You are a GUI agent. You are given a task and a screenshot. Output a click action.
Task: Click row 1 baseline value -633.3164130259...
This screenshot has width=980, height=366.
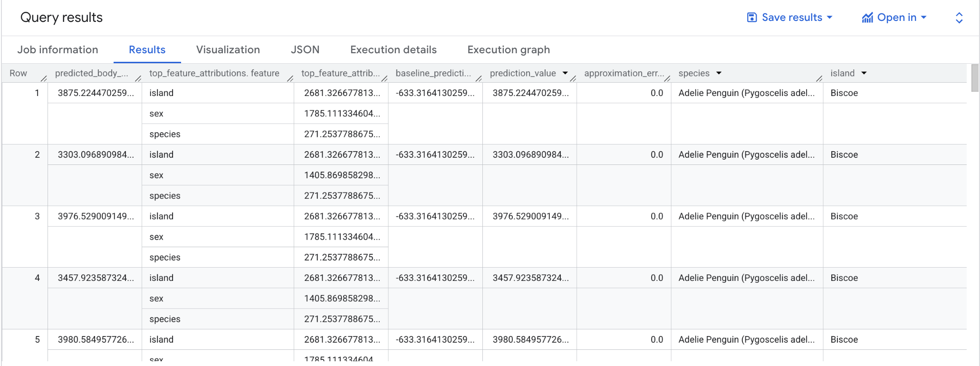[435, 93]
